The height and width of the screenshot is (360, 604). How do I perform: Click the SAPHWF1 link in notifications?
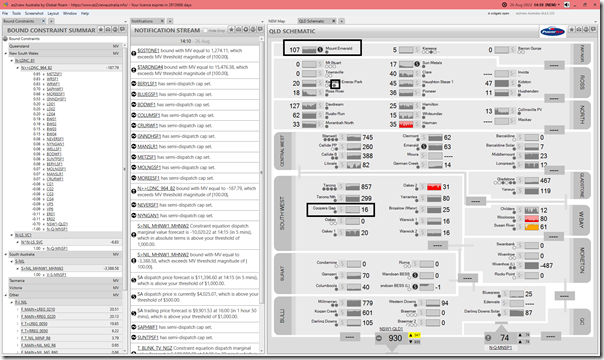[148, 327]
